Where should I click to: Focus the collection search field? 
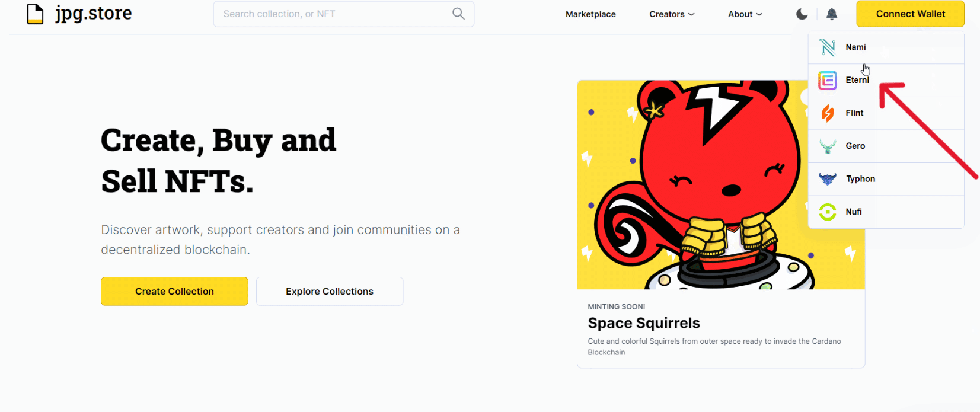click(x=343, y=14)
